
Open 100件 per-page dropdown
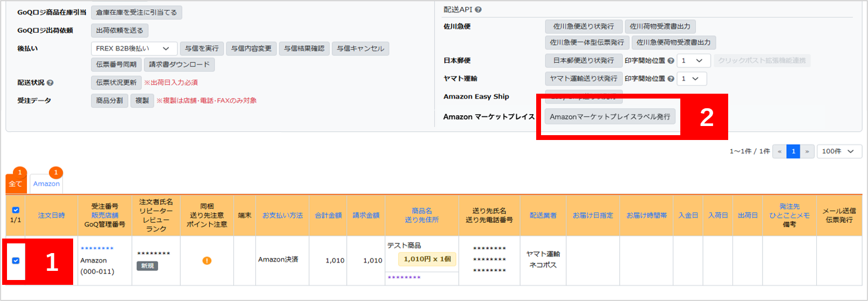click(837, 152)
